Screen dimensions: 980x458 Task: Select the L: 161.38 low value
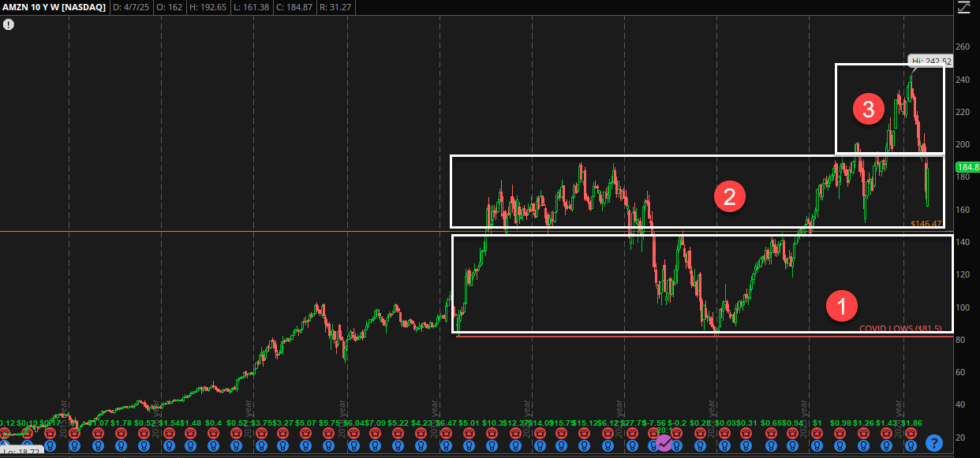pyautogui.click(x=251, y=7)
